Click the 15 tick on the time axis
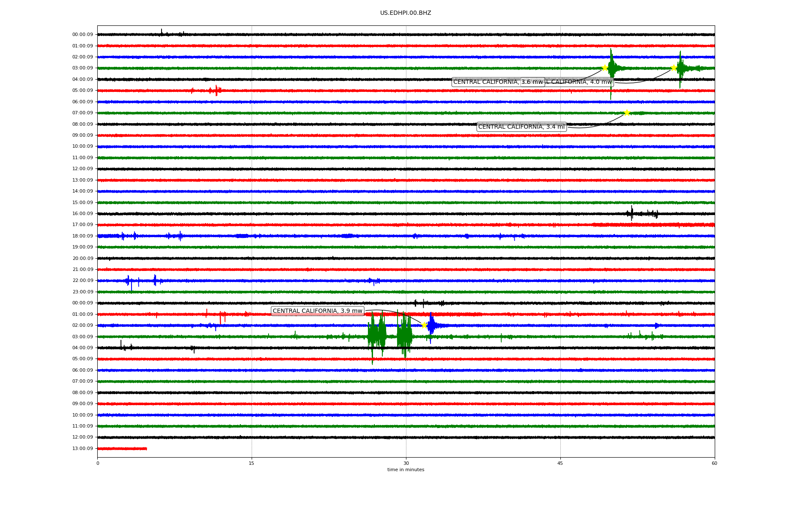Screen dimensions: 812x508 tap(252, 463)
